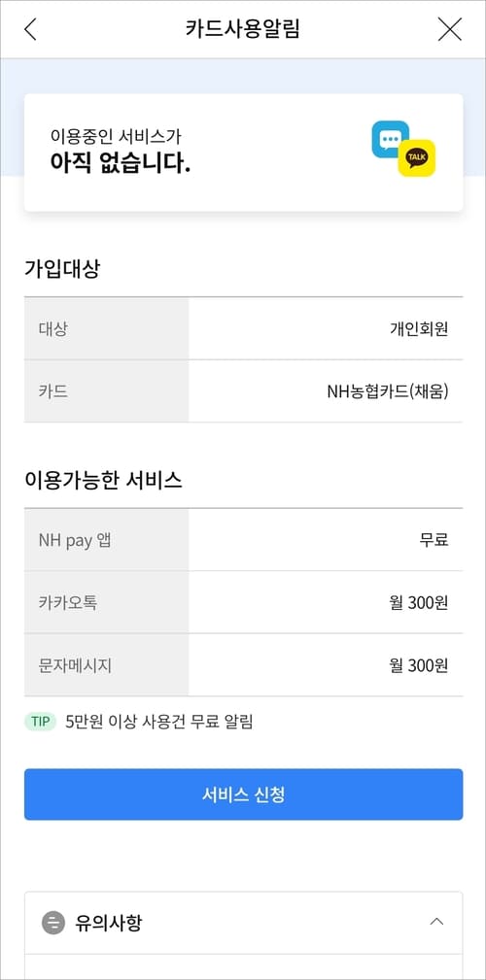Tap the 5만원 이상 사용건 무료 알림 tip
486x980 pixels.
tap(159, 722)
